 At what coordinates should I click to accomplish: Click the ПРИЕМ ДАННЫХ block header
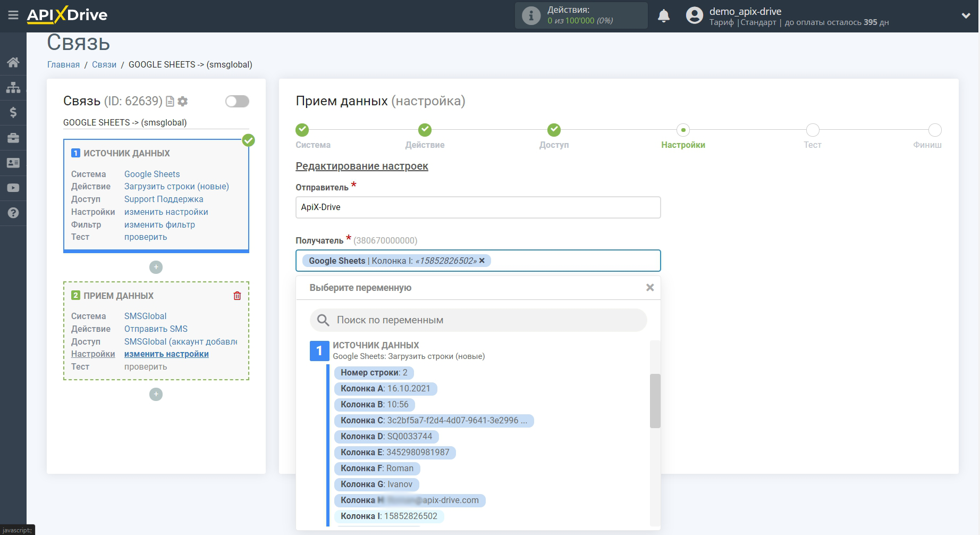tap(119, 296)
